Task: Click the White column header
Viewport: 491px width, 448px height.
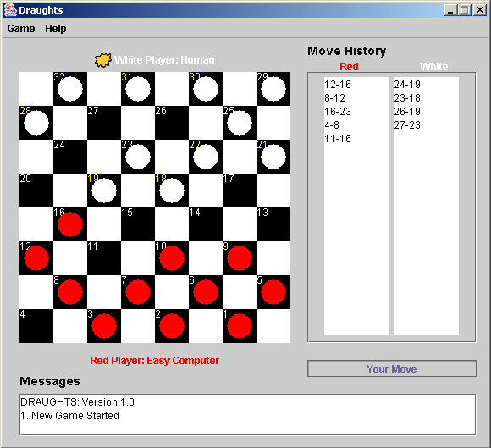Action: [x=434, y=66]
